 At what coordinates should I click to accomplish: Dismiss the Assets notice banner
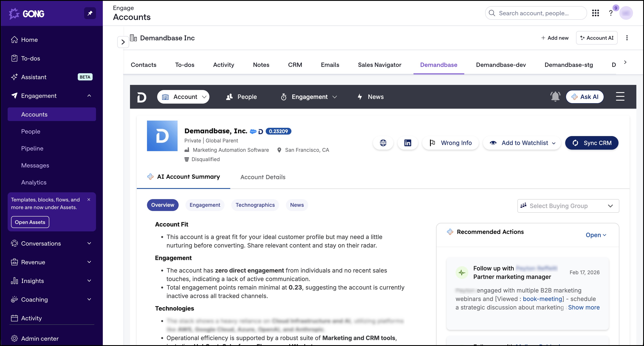(89, 200)
